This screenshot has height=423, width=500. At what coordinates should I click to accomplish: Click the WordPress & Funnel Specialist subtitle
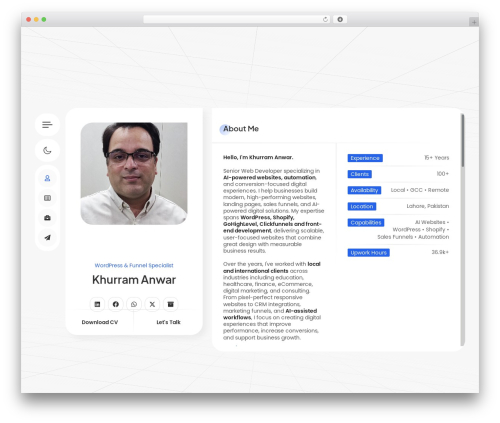pos(134,265)
